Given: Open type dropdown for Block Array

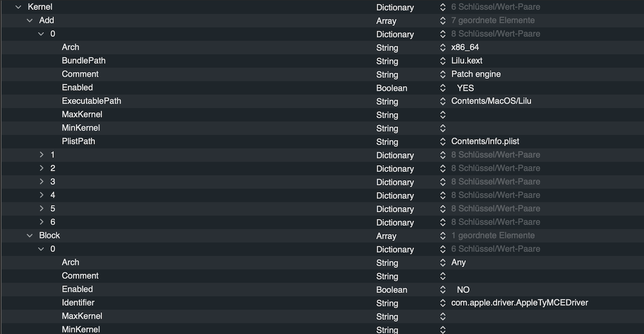Looking at the screenshot, I should coord(442,236).
